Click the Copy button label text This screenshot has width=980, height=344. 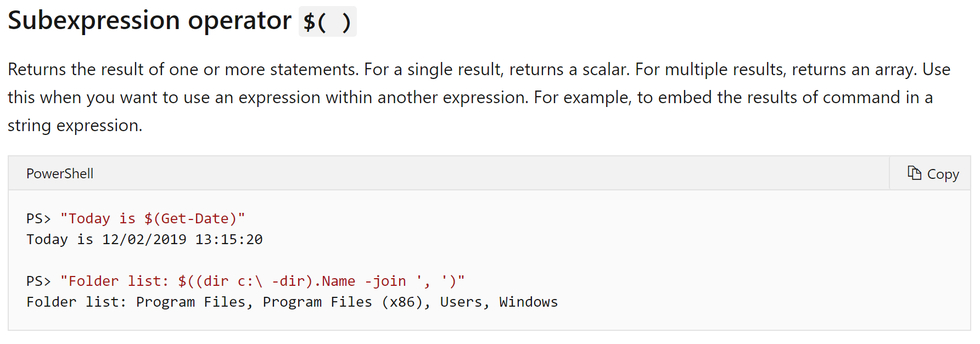943,174
